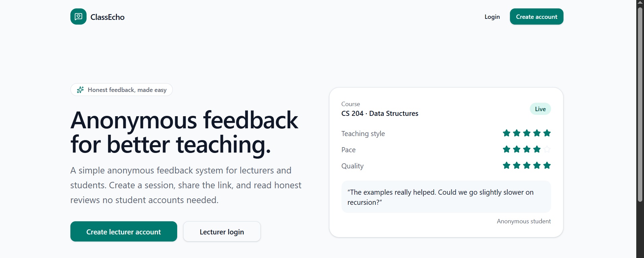The height and width of the screenshot is (258, 644).
Task: Click the fifth star in Quality row
Action: pos(547,165)
